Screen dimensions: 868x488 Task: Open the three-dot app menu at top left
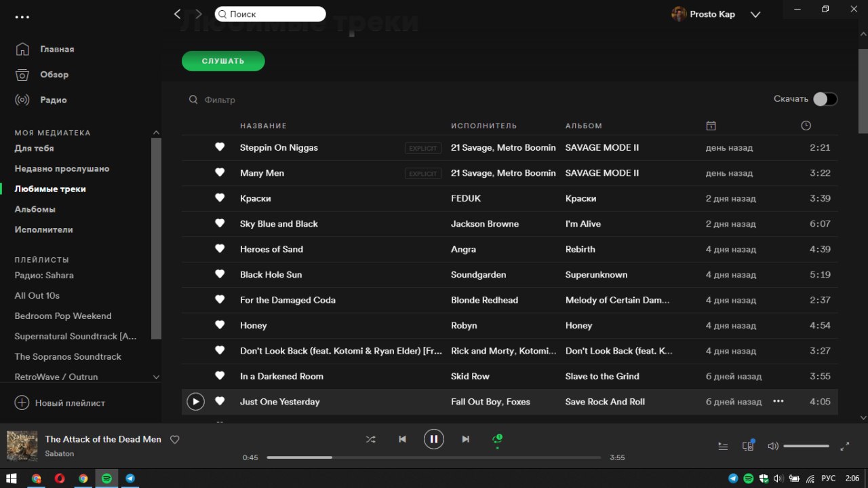[x=22, y=17]
